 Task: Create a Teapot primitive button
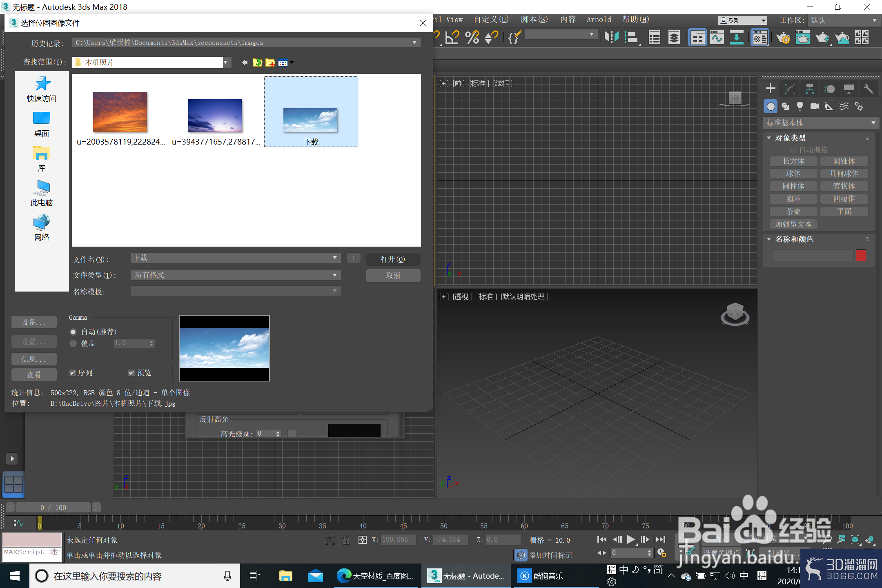(x=793, y=212)
